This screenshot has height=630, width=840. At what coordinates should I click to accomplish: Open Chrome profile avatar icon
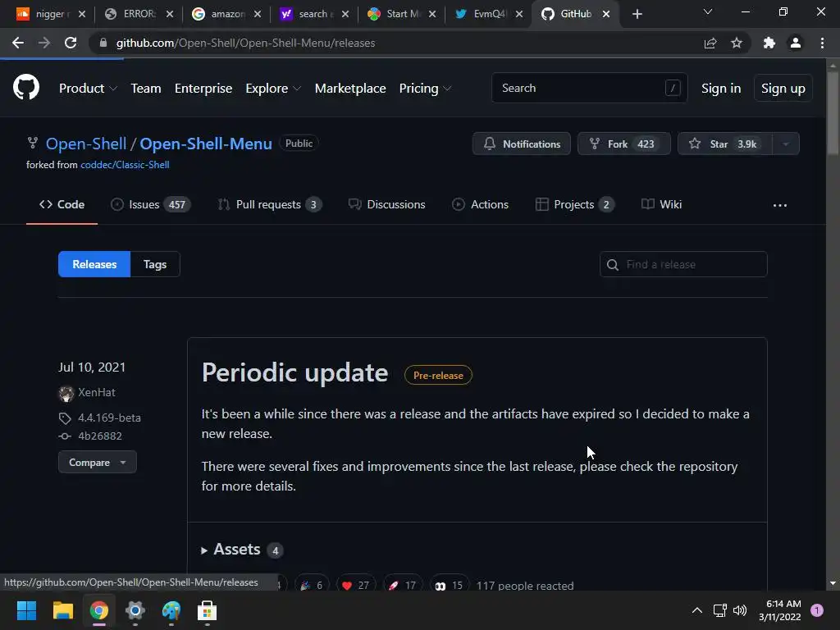pyautogui.click(x=796, y=43)
